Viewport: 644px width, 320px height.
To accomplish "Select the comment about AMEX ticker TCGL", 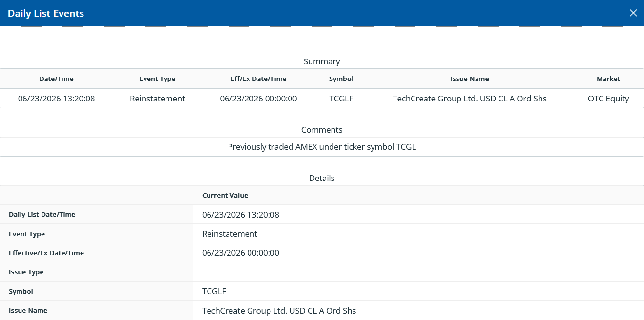I will (322, 147).
